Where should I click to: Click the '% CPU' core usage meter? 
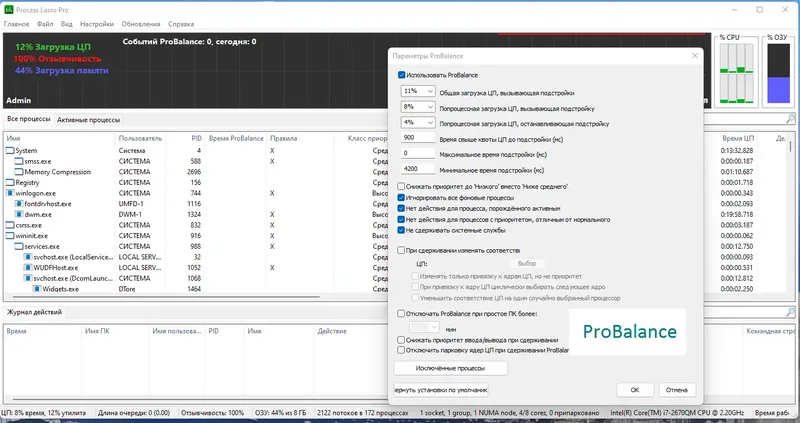[736, 73]
